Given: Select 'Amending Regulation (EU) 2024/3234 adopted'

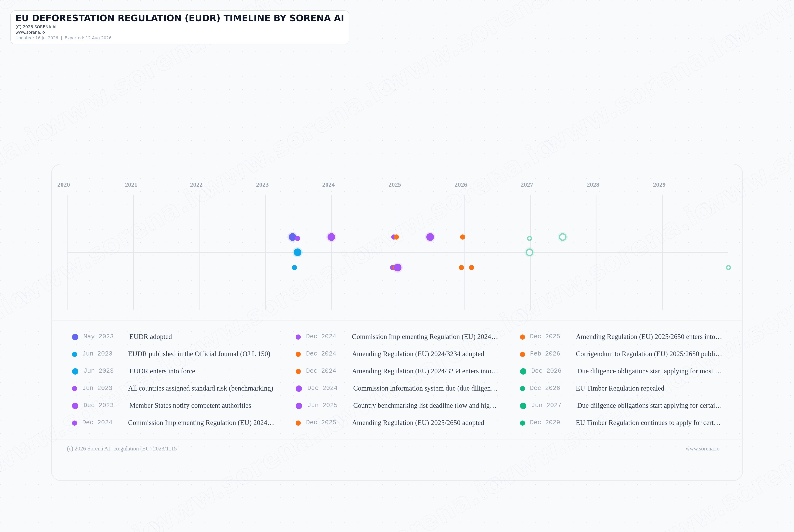Looking at the screenshot, I should [418, 354].
